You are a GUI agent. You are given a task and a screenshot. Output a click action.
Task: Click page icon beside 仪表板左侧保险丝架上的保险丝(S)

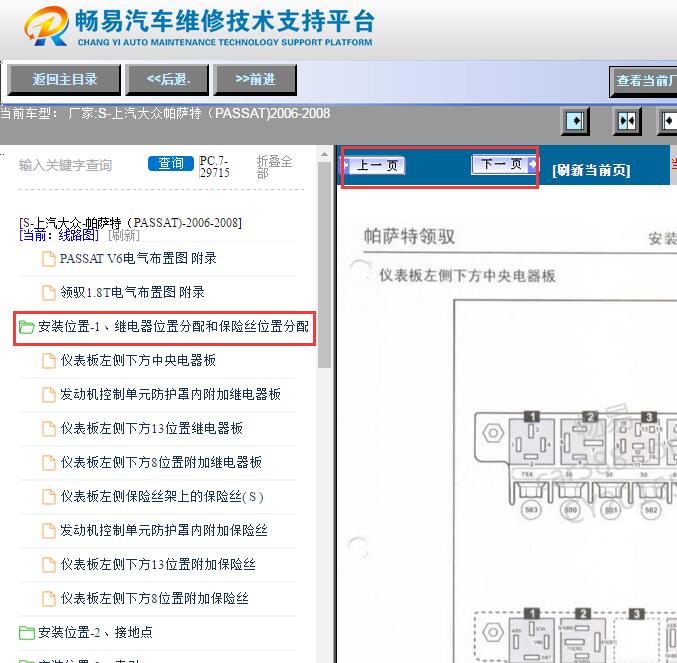point(49,497)
